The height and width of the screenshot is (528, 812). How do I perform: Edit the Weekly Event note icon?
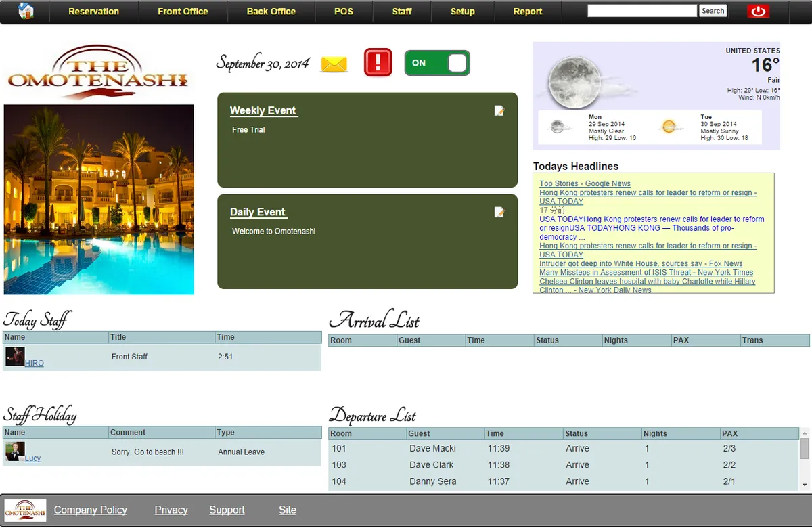(x=499, y=111)
